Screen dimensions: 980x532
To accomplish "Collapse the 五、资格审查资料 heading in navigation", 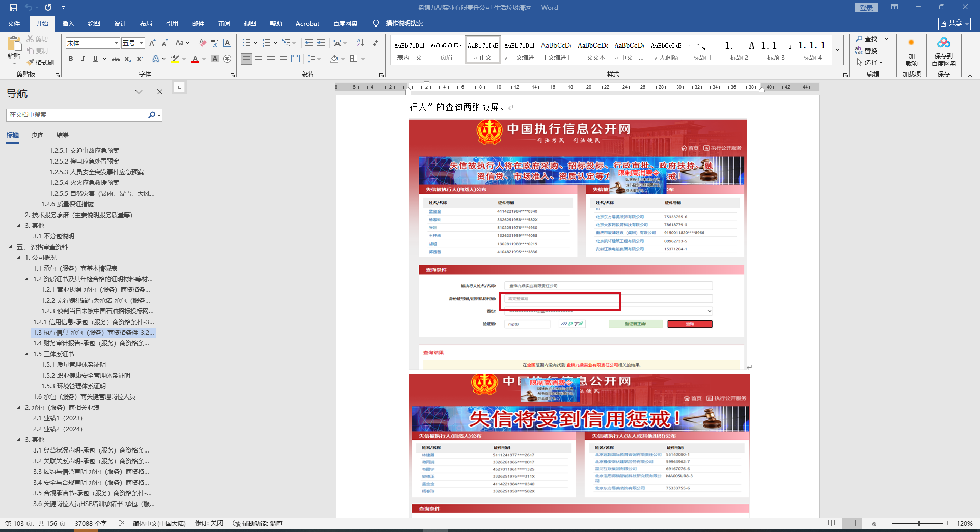I will point(11,247).
